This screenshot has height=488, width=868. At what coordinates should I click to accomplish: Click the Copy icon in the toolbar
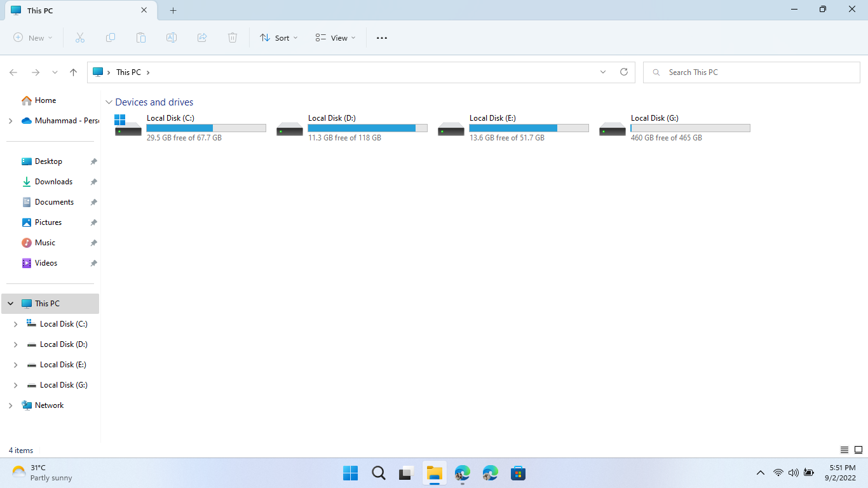[x=110, y=37]
